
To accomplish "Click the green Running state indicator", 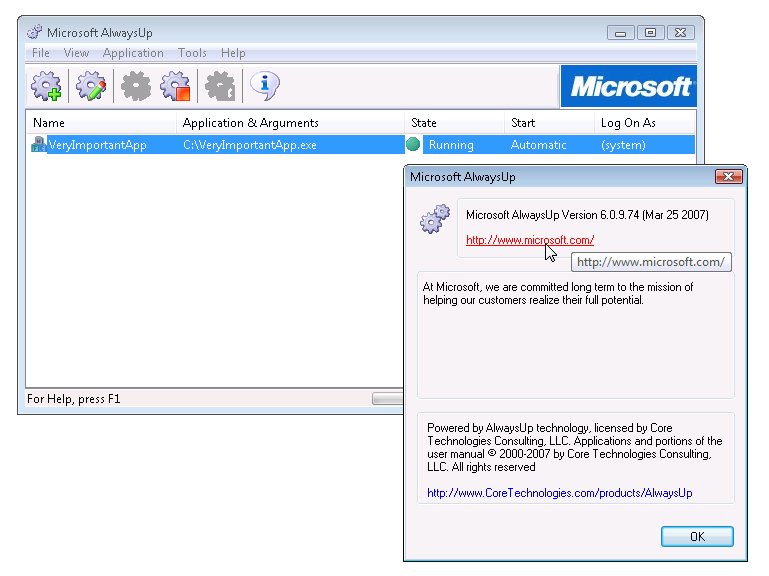I will (x=413, y=144).
